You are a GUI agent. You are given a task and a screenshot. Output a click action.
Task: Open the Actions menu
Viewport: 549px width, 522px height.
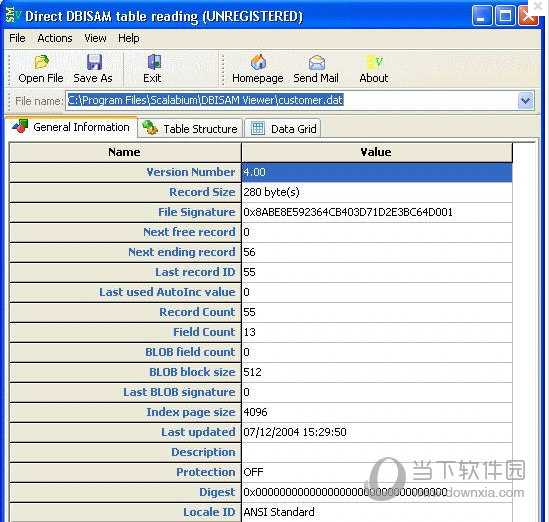tap(55, 38)
